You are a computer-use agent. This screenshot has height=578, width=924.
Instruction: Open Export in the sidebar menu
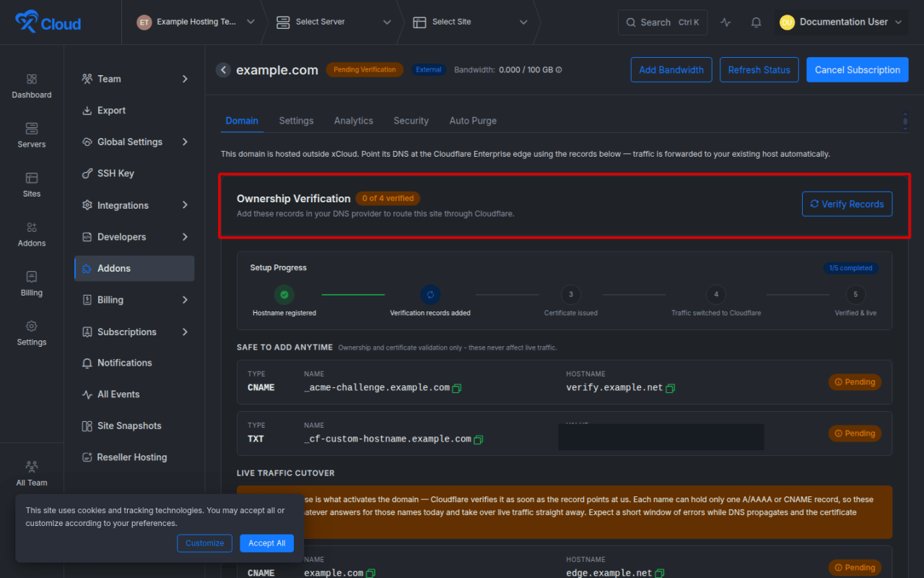[134, 111]
